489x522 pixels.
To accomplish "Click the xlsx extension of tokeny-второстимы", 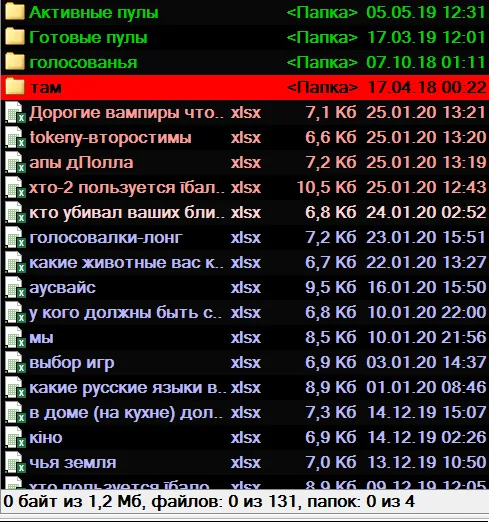I will pos(246,137).
